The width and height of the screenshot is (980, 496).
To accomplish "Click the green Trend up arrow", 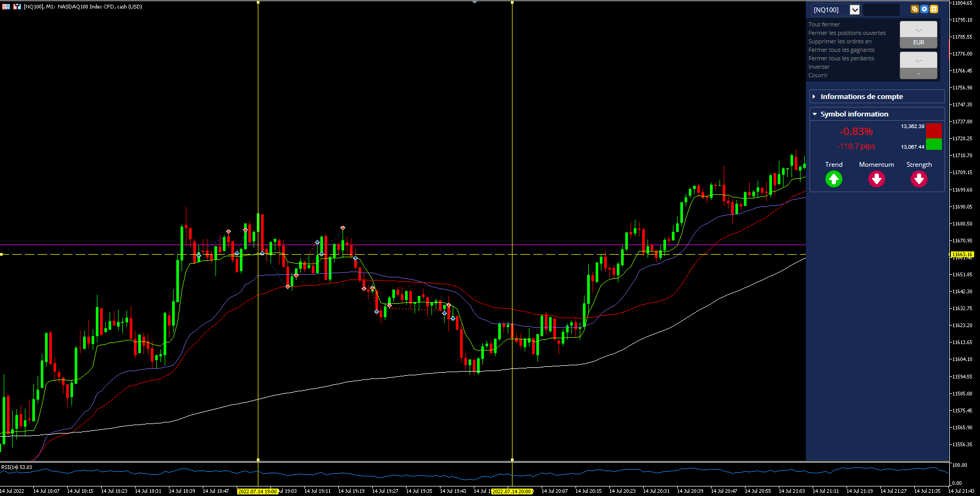I will 834,179.
